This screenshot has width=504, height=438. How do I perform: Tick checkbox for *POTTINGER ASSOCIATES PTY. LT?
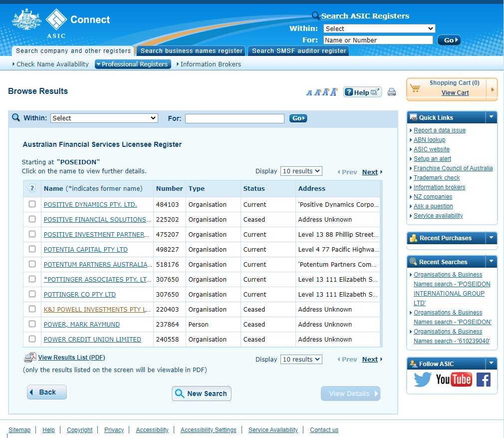[x=32, y=279]
